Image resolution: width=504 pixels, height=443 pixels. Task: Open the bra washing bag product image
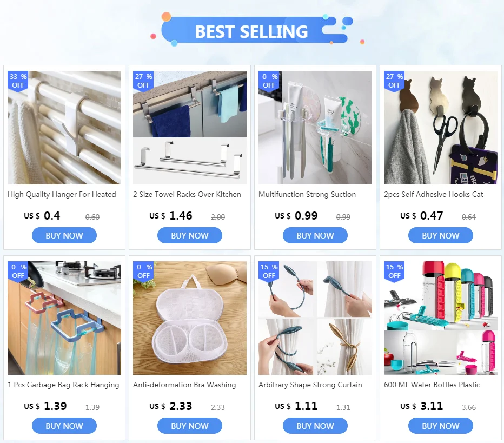click(190, 318)
